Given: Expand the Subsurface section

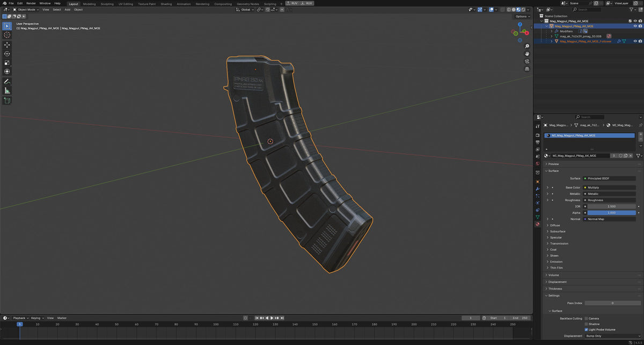Looking at the screenshot, I should (x=557, y=231).
